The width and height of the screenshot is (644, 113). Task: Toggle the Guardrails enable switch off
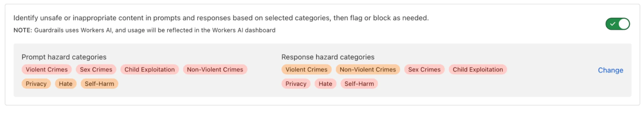[x=617, y=24]
